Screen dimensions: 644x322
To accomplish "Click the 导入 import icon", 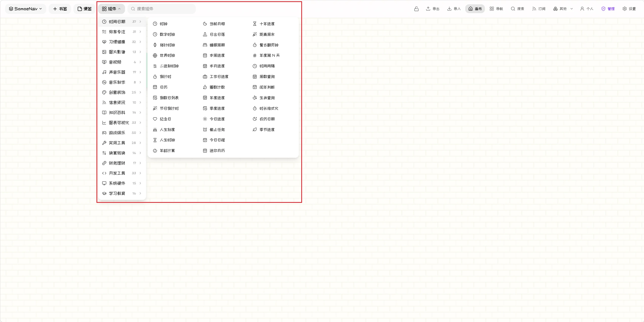I will click(x=449, y=9).
